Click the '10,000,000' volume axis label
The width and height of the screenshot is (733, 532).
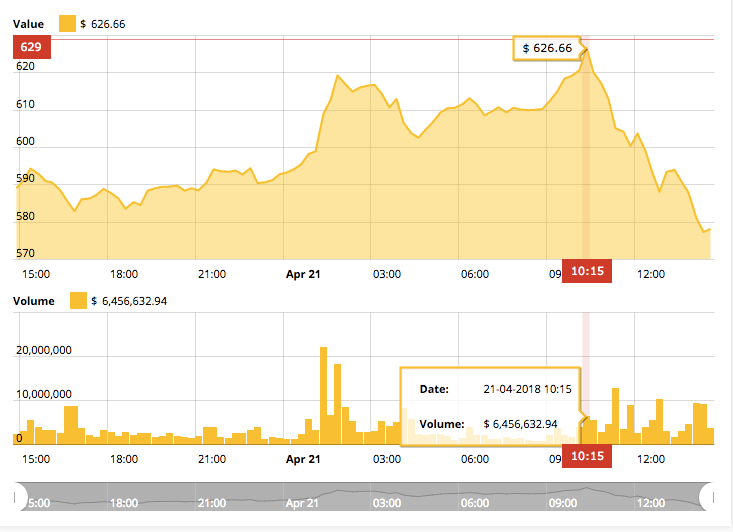[x=44, y=394]
